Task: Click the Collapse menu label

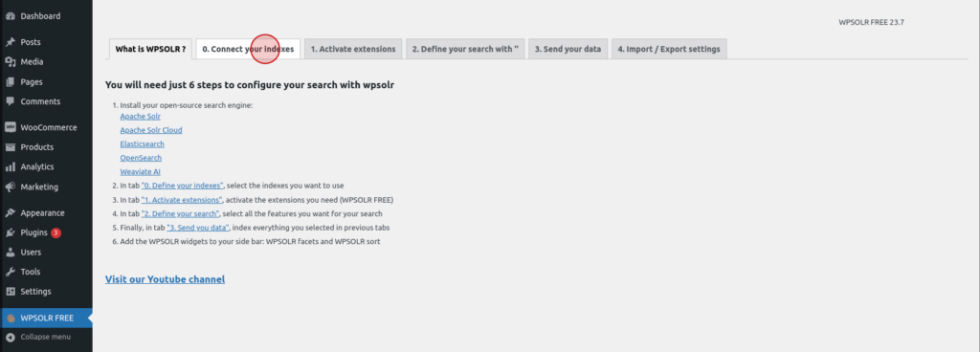Action: (x=45, y=337)
